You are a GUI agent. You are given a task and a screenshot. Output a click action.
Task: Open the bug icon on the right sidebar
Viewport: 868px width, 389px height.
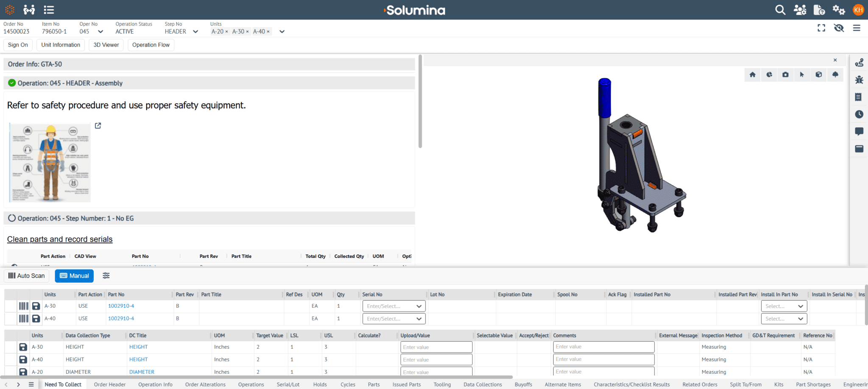click(x=860, y=80)
